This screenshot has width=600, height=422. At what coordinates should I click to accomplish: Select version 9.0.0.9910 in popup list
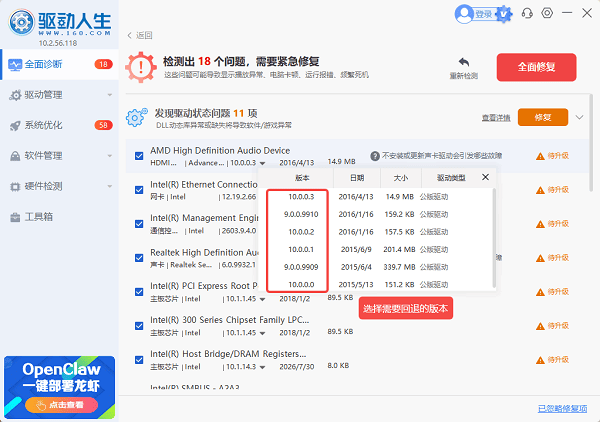coord(301,214)
